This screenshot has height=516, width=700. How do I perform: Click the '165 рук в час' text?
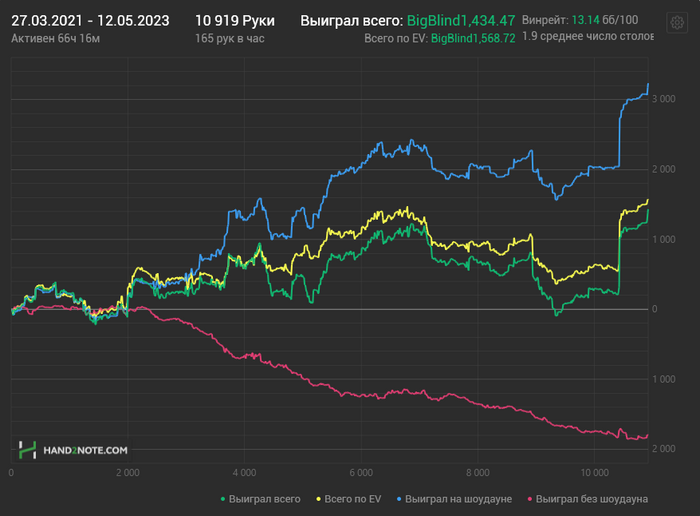click(x=229, y=39)
